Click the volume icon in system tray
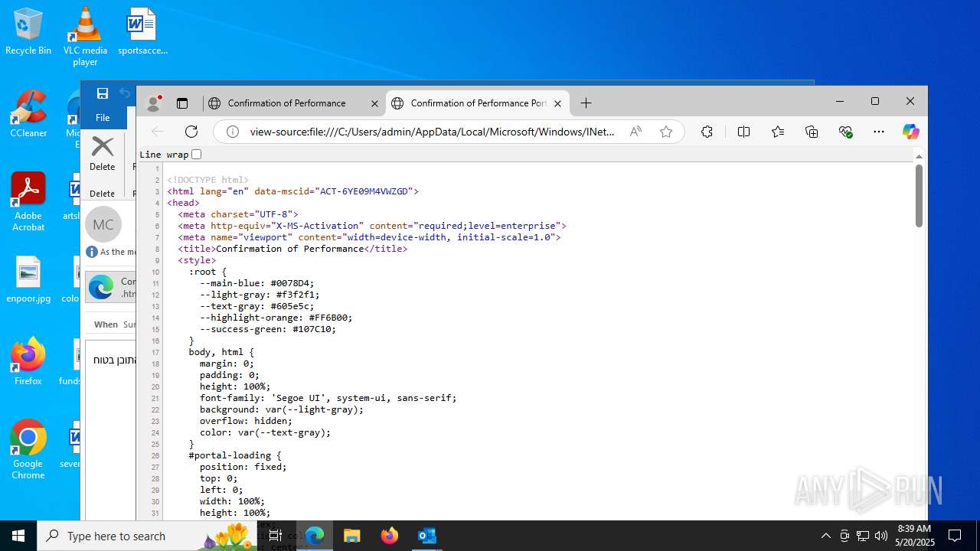This screenshot has width=980, height=551. (x=880, y=536)
